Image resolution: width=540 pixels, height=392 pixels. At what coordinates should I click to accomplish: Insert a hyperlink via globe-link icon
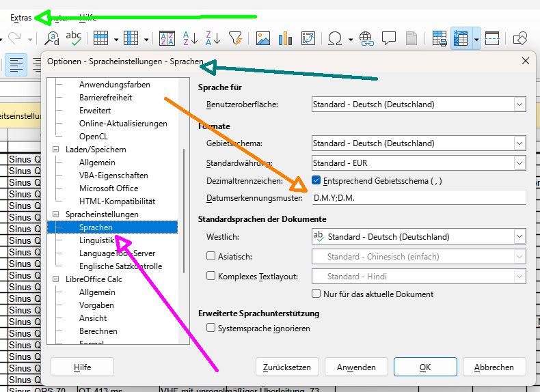point(366,38)
